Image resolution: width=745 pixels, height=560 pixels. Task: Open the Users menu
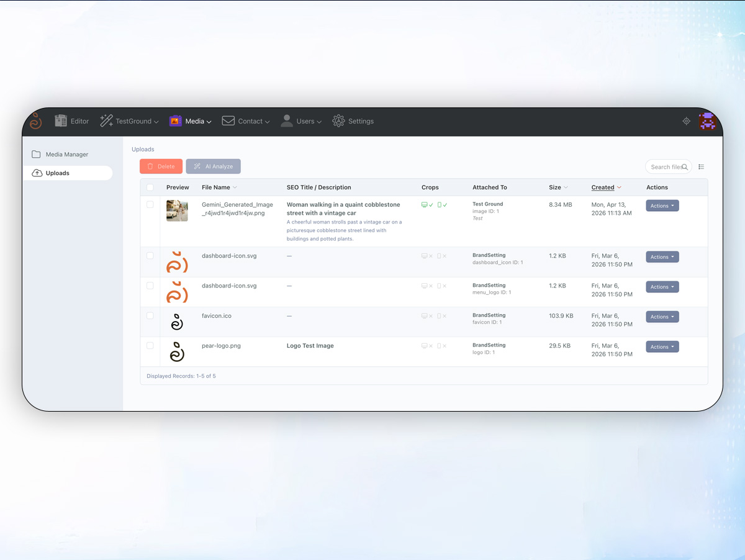click(x=301, y=121)
